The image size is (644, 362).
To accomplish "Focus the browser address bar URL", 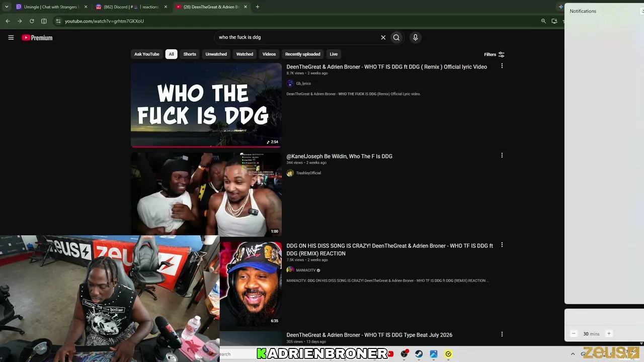I will pos(104,21).
